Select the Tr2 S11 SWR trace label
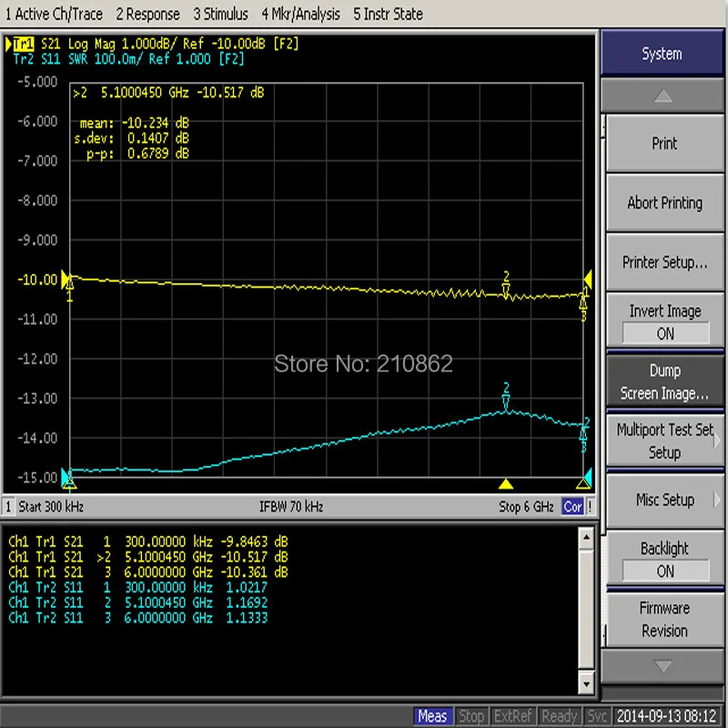This screenshot has width=728, height=728. point(128,59)
